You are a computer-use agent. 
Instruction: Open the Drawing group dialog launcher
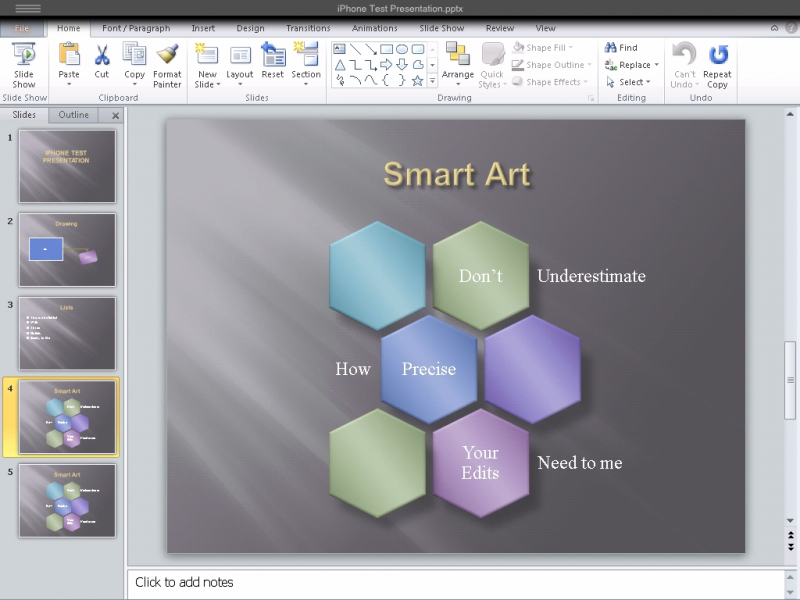591,98
